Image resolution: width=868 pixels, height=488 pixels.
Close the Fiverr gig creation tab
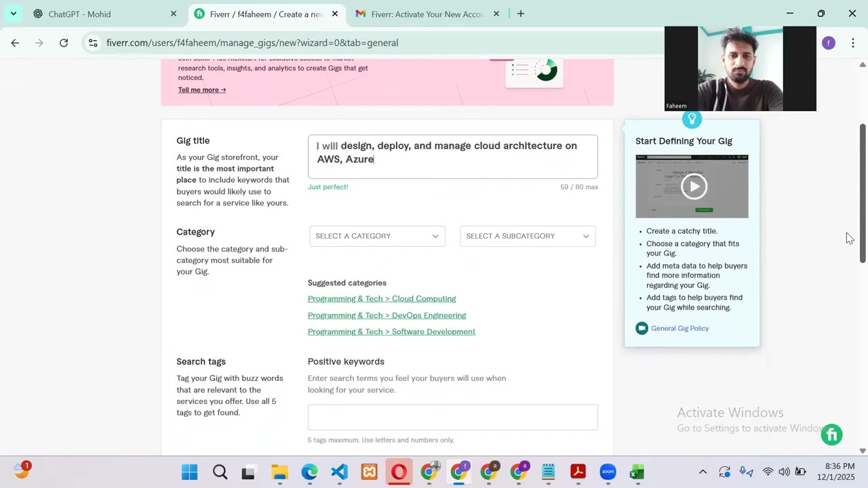click(x=335, y=14)
